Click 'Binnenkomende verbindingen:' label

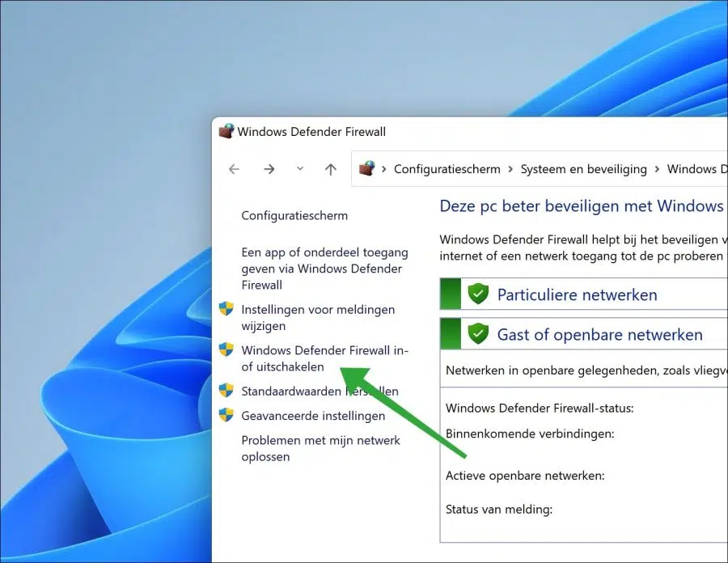530,434
